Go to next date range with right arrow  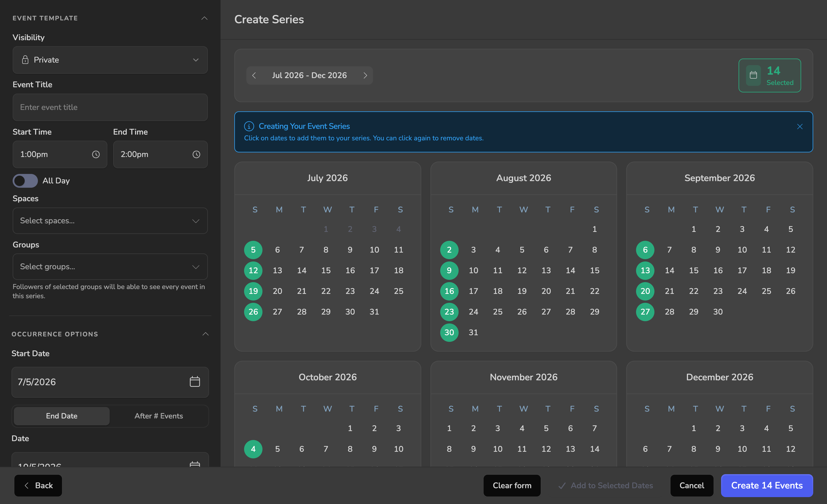366,75
